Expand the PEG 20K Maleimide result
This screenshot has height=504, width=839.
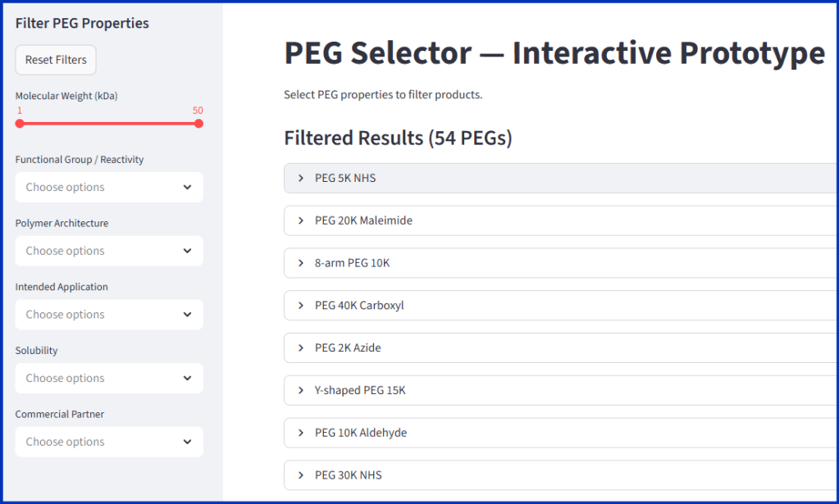(363, 220)
